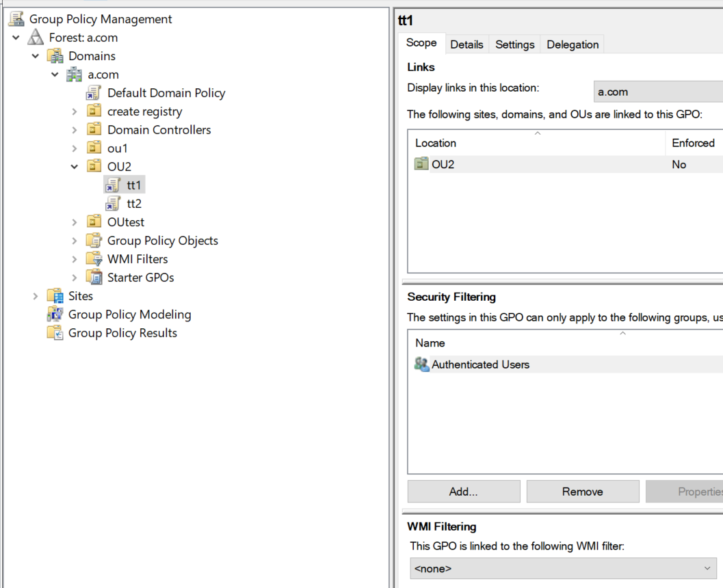The image size is (723, 588).
Task: Select the tt1 GPO icon
Action: click(x=114, y=185)
